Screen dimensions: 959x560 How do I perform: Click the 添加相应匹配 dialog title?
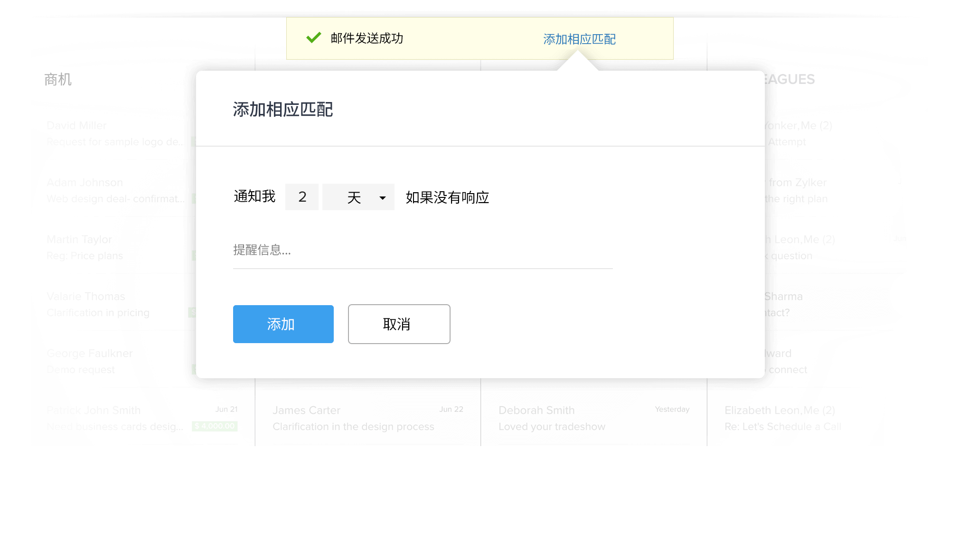[282, 110]
